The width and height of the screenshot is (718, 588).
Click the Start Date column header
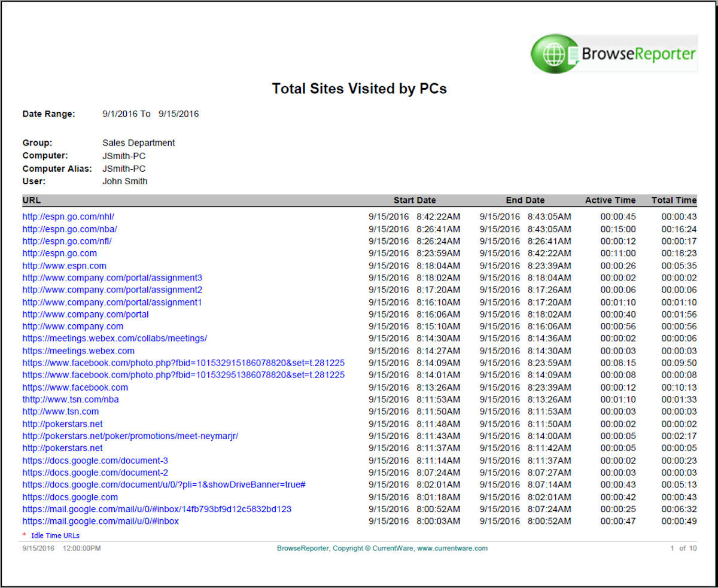point(415,200)
